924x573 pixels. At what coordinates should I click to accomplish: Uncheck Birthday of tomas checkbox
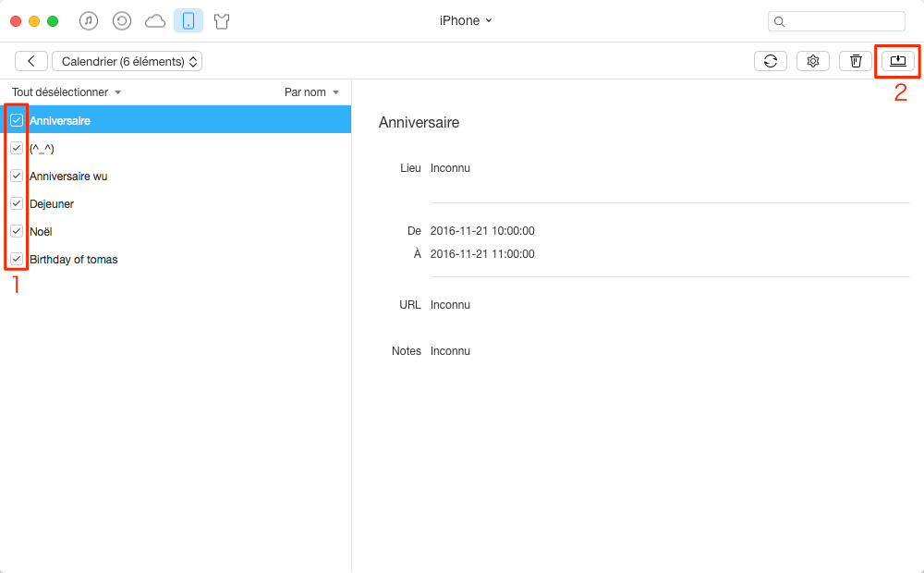point(17,259)
